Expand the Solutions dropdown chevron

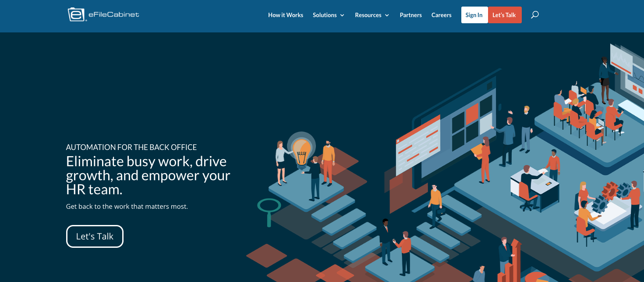(342, 15)
